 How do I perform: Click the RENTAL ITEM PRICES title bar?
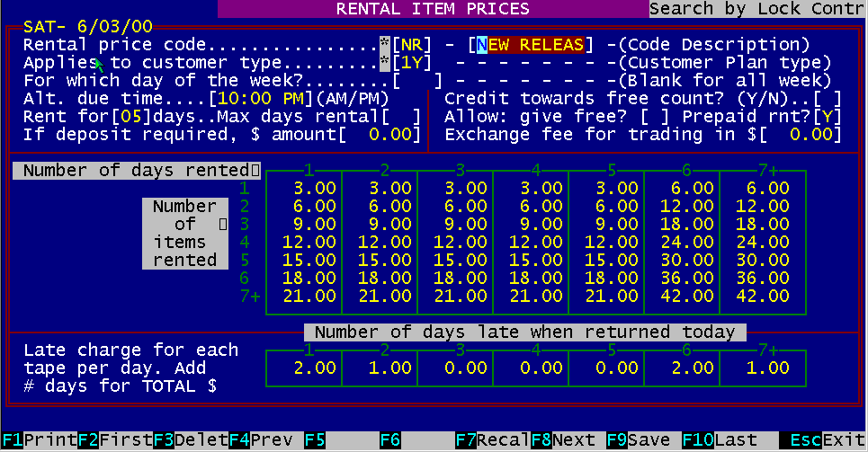[x=433, y=9]
